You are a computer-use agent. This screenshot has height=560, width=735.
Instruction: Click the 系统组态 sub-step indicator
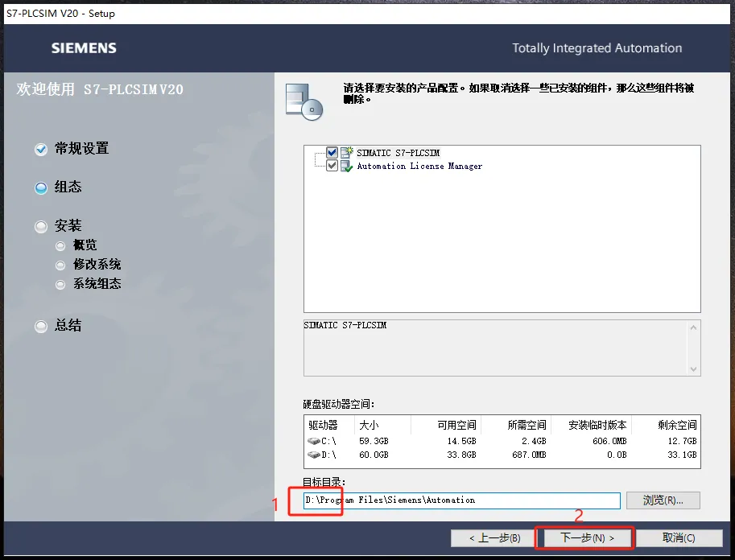(60, 285)
